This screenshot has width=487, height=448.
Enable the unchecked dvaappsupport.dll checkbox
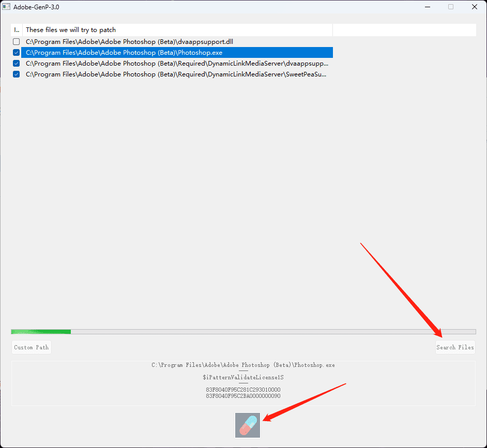pos(17,41)
